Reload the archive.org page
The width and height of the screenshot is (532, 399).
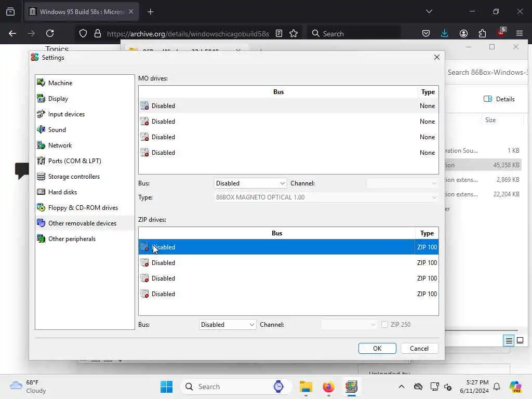point(50,33)
